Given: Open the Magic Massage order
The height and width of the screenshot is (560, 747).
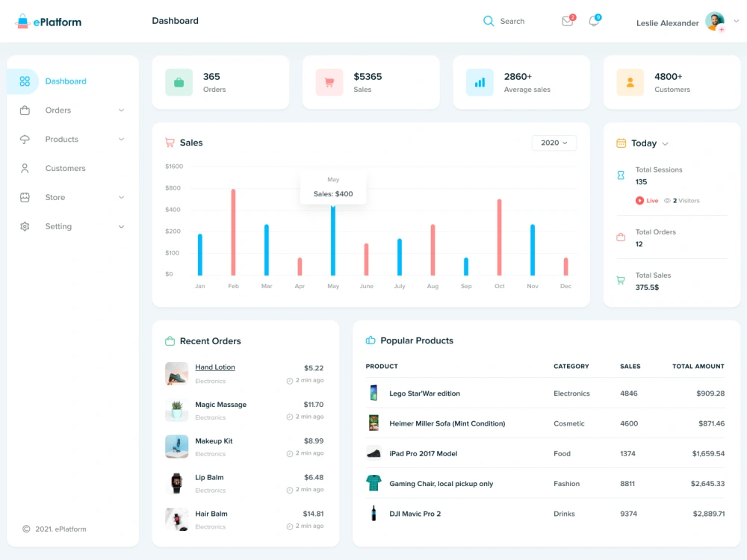Looking at the screenshot, I should [x=220, y=404].
